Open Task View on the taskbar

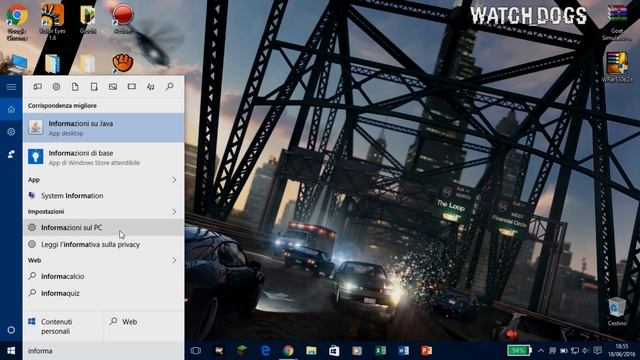[x=196, y=351]
